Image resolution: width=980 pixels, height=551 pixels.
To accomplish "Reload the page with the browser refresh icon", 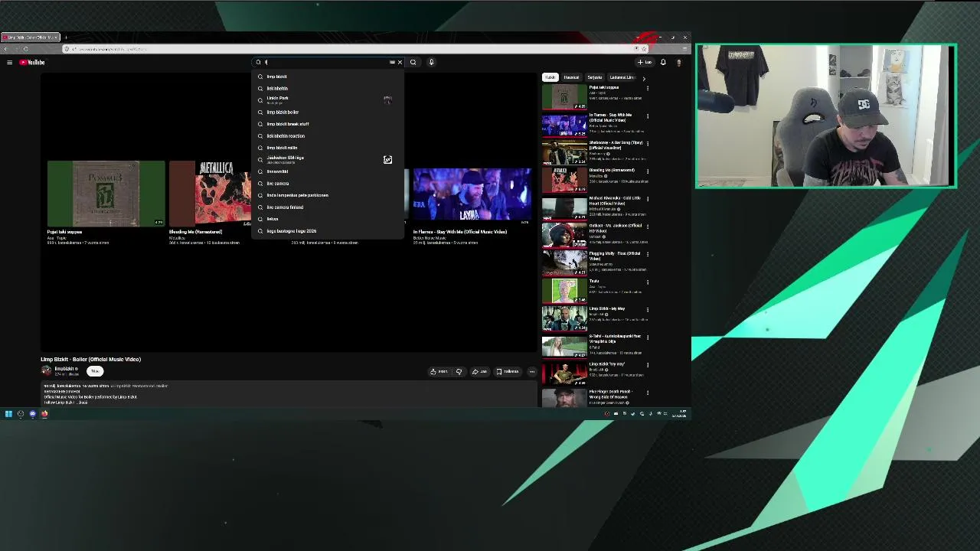I will click(25, 49).
